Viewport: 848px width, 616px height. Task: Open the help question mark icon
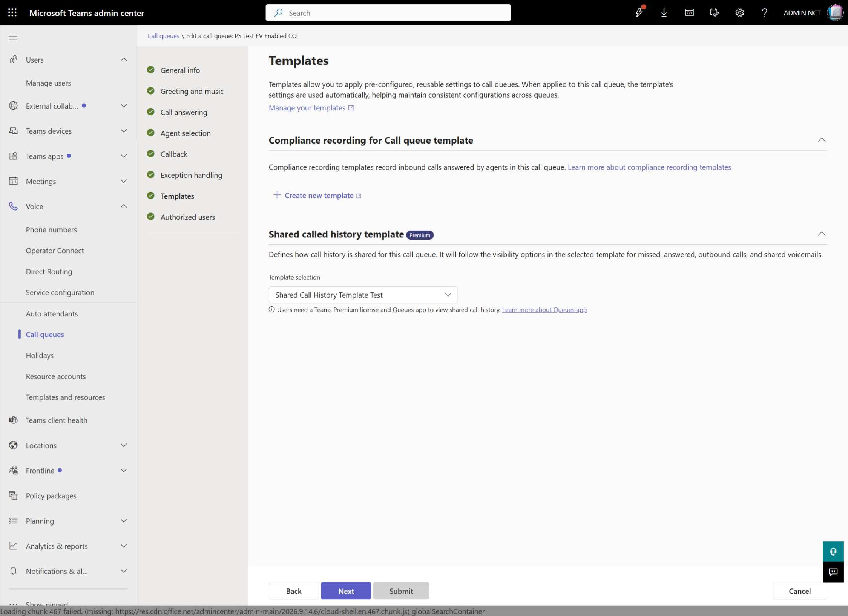(x=765, y=12)
